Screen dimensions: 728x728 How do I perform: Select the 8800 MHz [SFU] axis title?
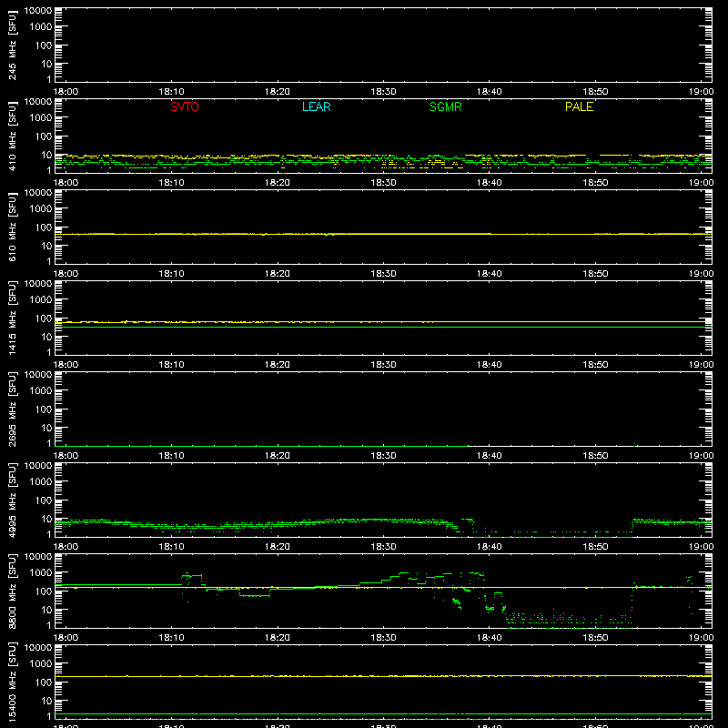(13, 591)
